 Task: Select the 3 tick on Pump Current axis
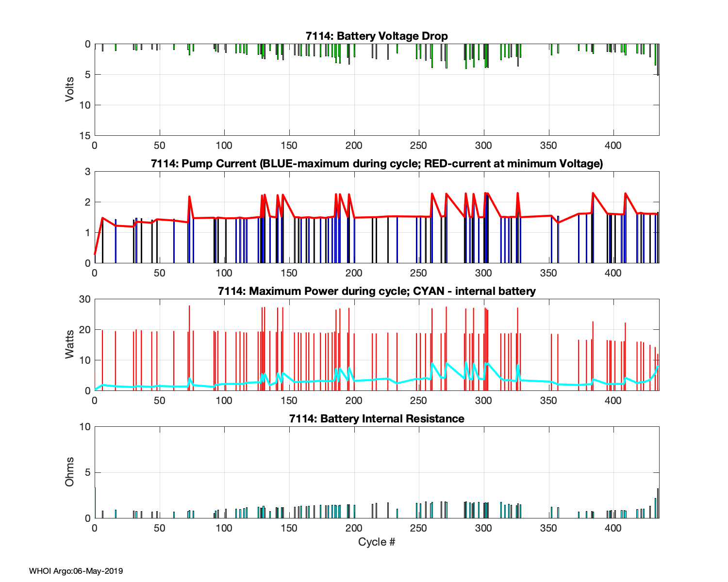click(88, 172)
